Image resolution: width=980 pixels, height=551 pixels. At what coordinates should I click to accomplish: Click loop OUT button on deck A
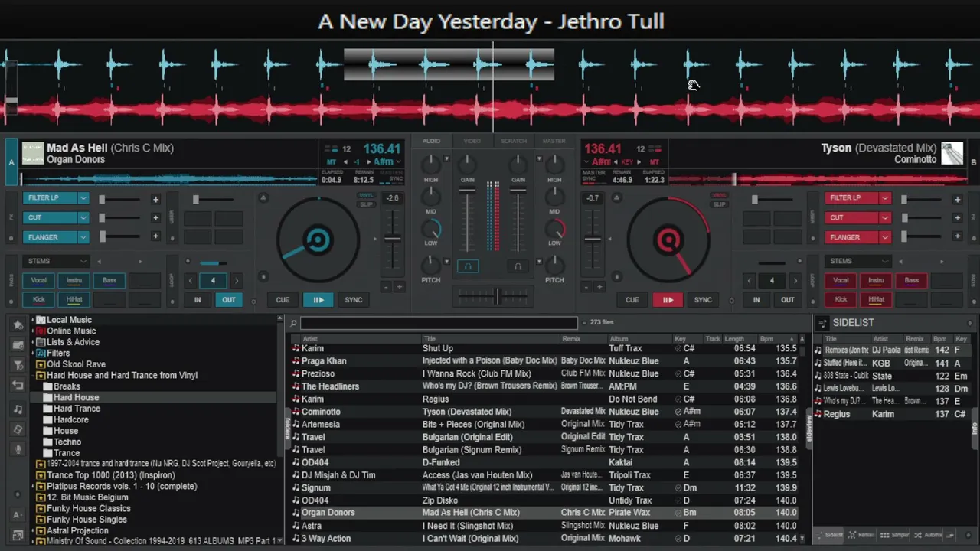[229, 300]
